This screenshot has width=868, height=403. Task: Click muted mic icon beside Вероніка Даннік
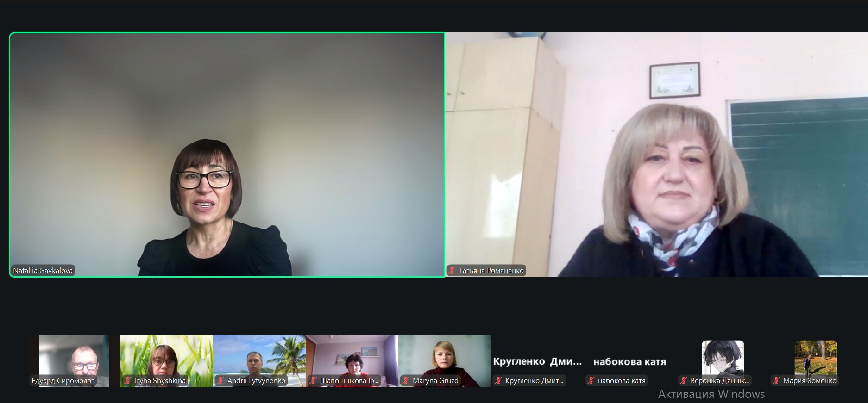[x=684, y=381]
